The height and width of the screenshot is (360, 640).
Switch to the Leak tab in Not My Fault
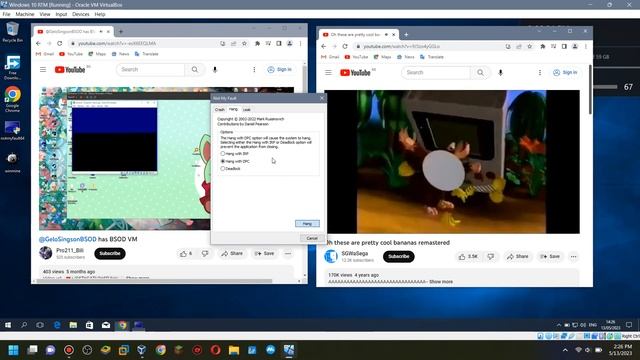pyautogui.click(x=247, y=109)
